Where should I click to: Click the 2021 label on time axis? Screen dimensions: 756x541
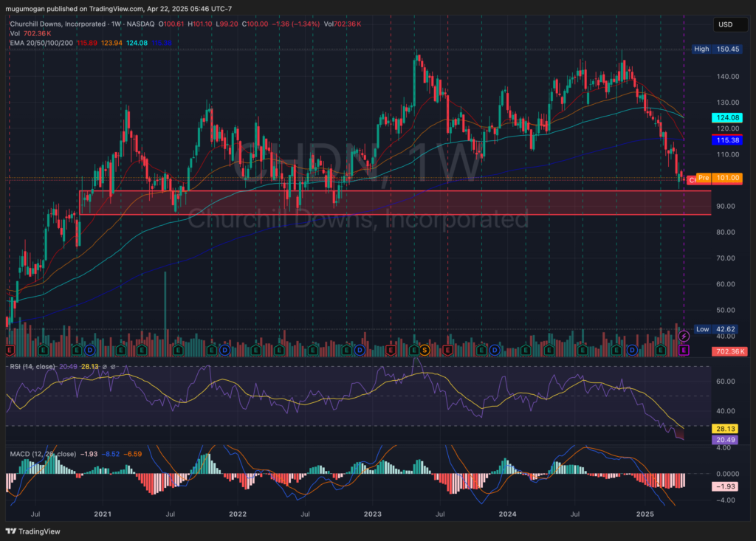coord(103,514)
